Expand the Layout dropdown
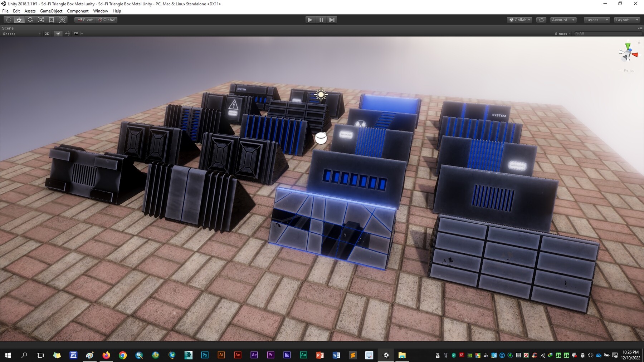The height and width of the screenshot is (362, 644). (627, 20)
